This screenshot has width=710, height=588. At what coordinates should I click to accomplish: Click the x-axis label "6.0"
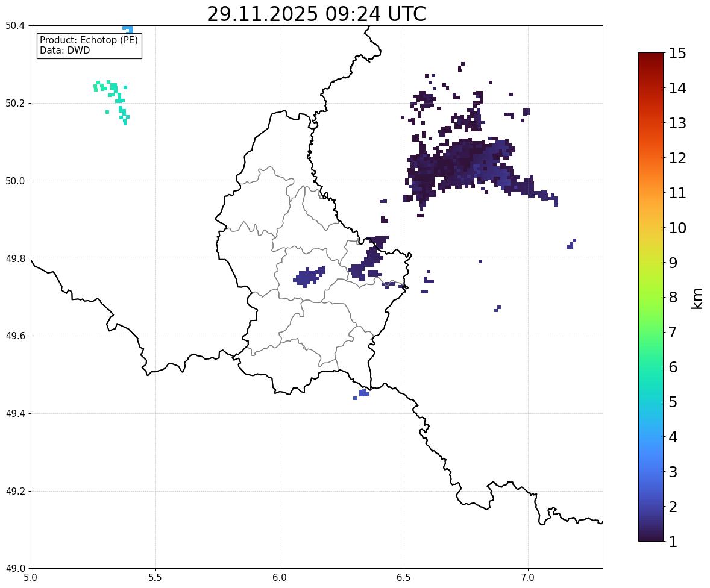(280, 578)
